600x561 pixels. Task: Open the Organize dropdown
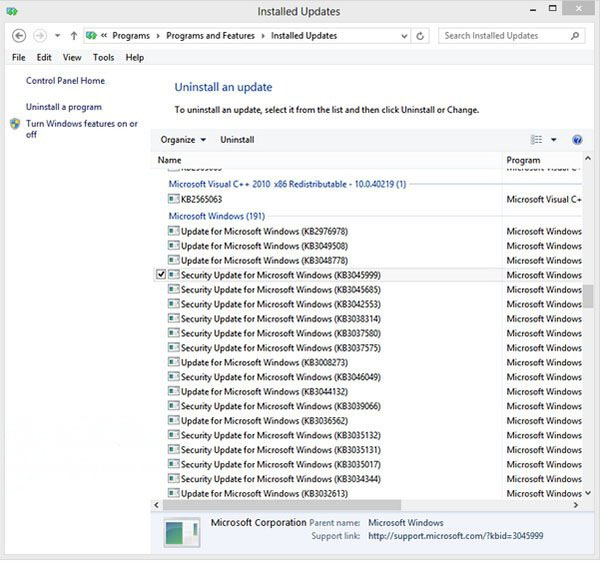pos(183,140)
